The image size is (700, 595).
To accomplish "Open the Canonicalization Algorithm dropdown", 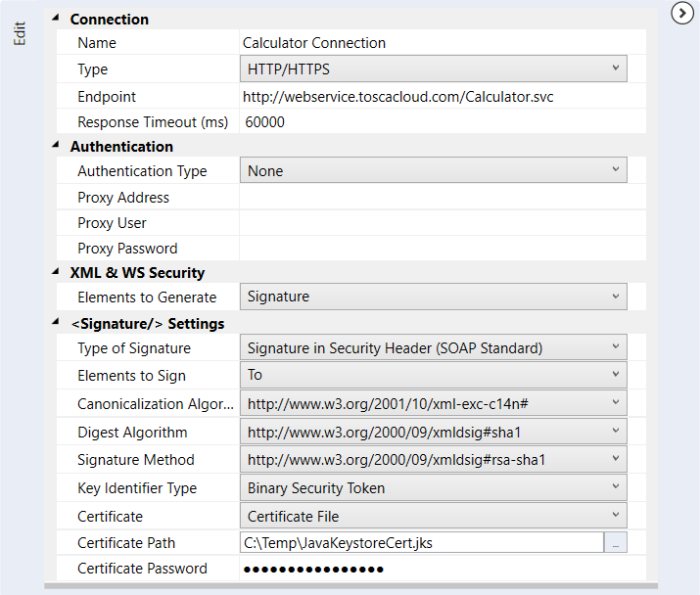I will [433, 403].
